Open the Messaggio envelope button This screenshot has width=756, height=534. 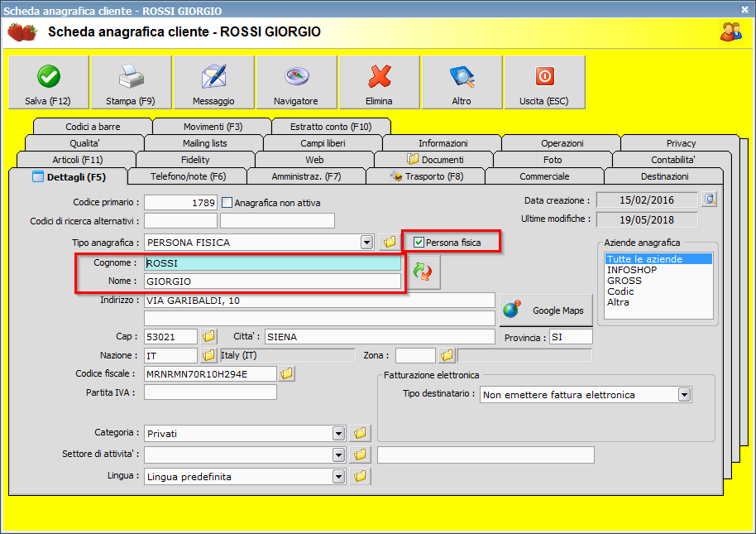click(x=214, y=82)
